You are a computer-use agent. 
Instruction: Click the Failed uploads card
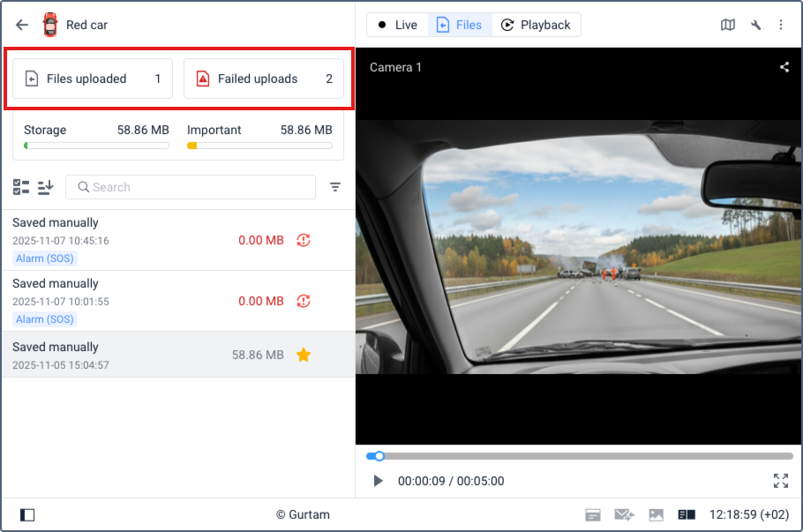tap(263, 79)
